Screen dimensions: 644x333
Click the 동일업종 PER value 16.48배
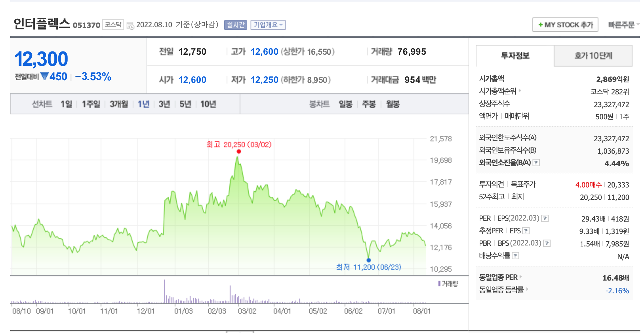pyautogui.click(x=616, y=278)
